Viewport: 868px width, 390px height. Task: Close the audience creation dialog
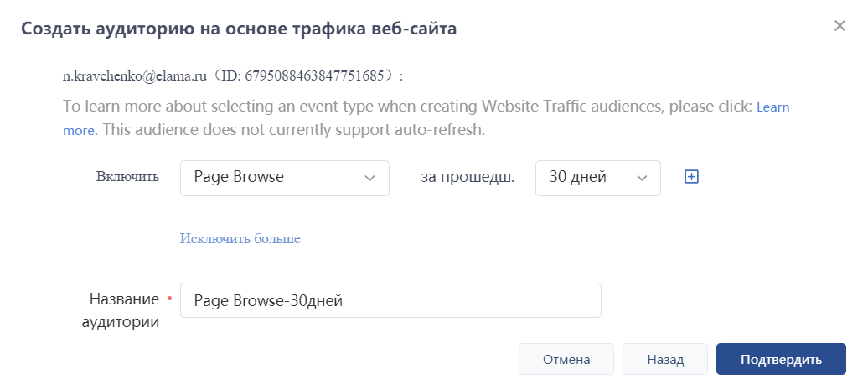[x=840, y=26]
